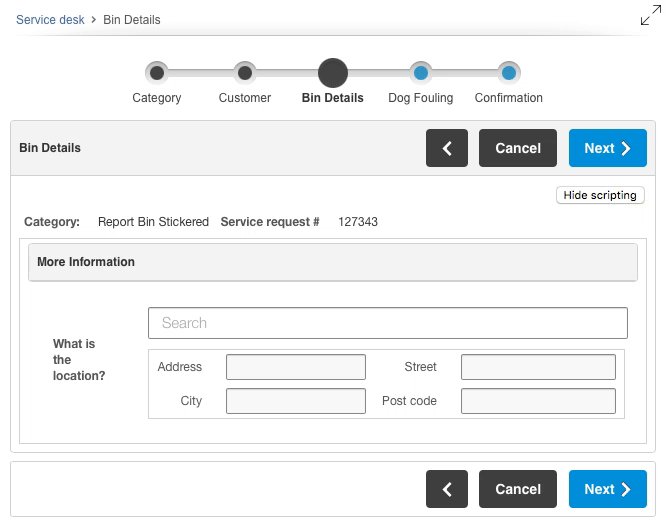Click the Dog Fouling step label

pyautogui.click(x=420, y=98)
